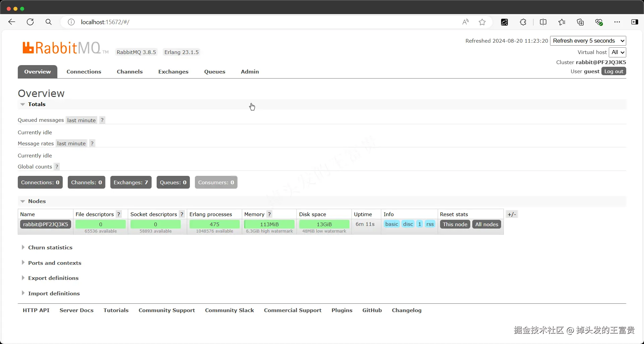
Task: Click the Exchanges: 7 count button
Action: tap(131, 182)
